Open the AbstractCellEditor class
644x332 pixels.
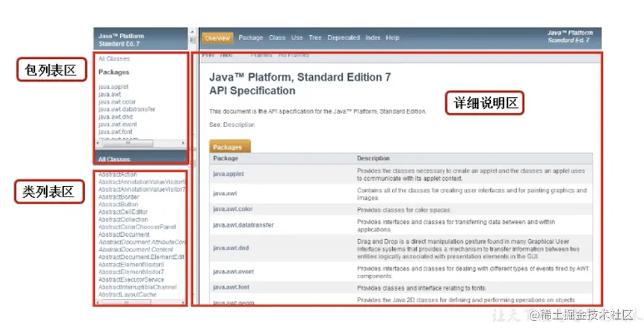(123, 212)
